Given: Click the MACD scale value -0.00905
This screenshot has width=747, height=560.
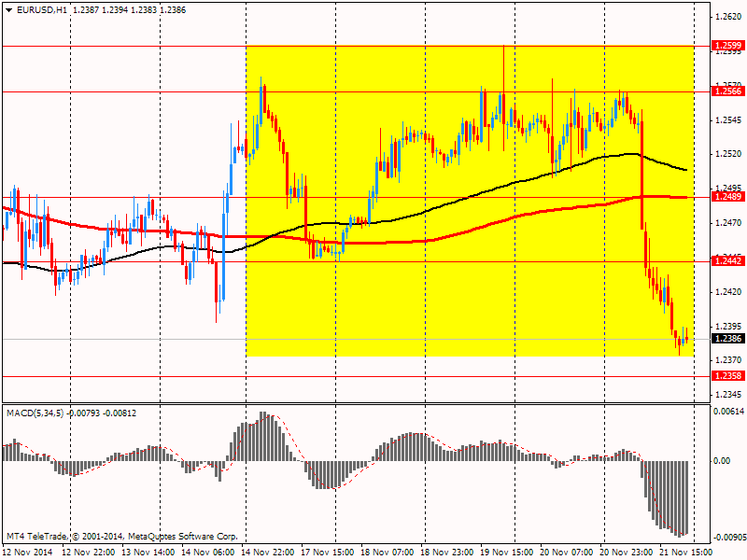Looking at the screenshot, I should 729,538.
